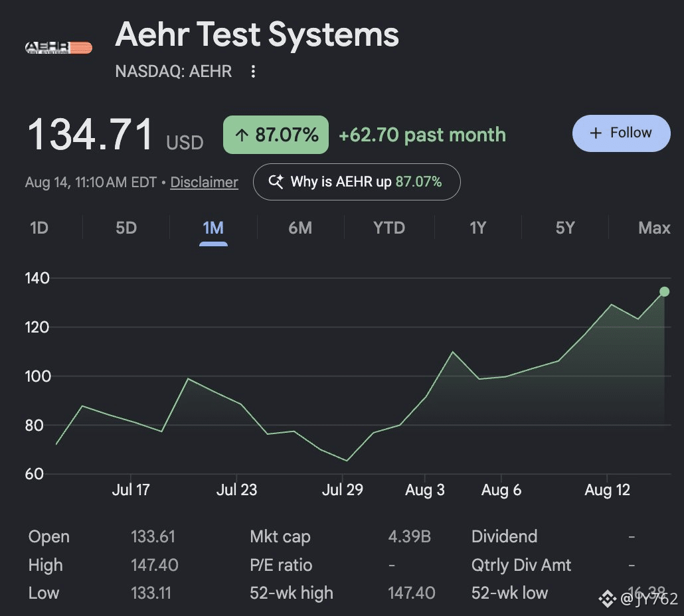Click the green 87.07% change badge

tap(276, 135)
